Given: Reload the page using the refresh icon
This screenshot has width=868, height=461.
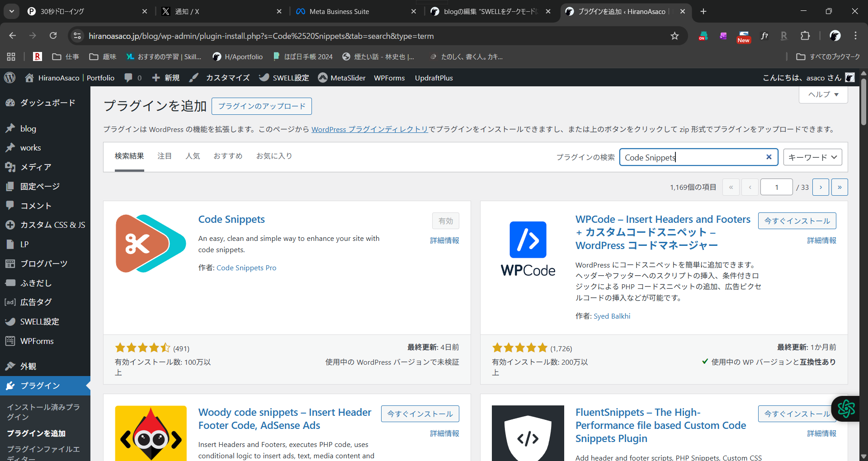Looking at the screenshot, I should [53, 36].
